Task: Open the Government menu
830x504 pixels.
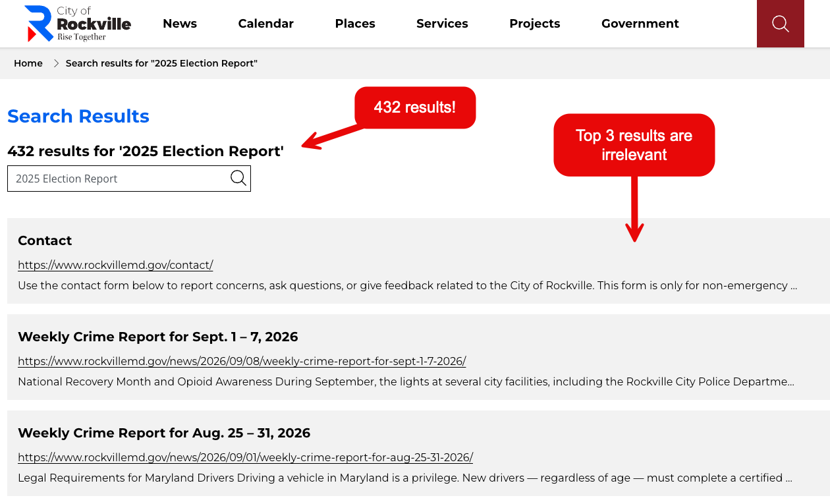Action: tap(640, 24)
